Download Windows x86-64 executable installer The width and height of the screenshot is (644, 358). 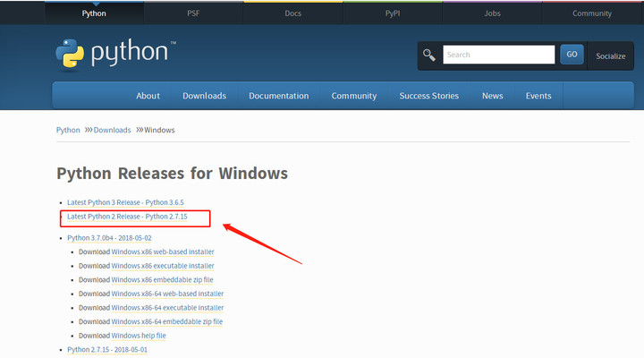point(167,308)
